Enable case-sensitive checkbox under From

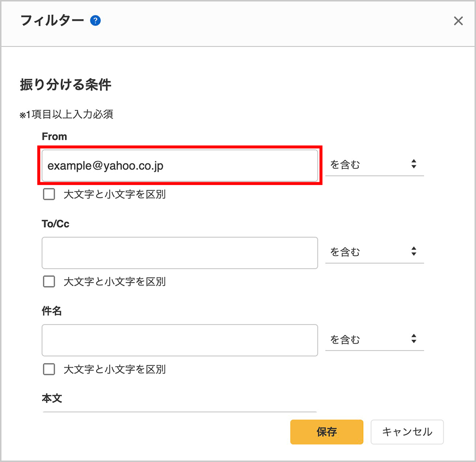point(49,194)
